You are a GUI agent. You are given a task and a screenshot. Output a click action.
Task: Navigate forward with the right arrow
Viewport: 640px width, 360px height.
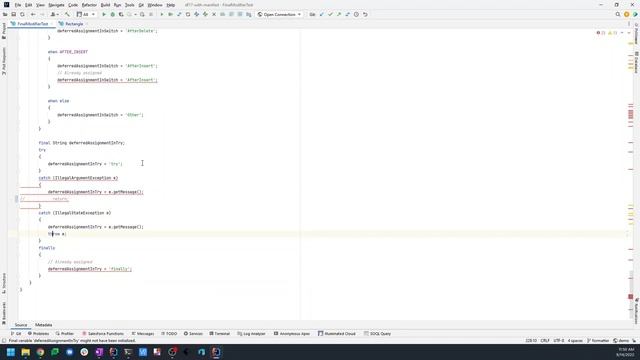[42, 14]
